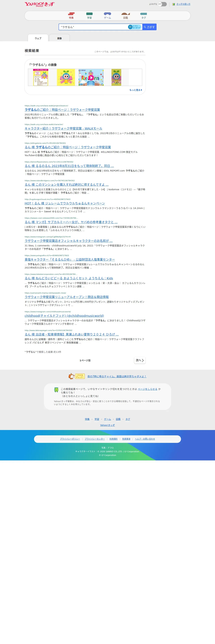Open マンガ サブカルミーハー女 result link

[71, 222]
